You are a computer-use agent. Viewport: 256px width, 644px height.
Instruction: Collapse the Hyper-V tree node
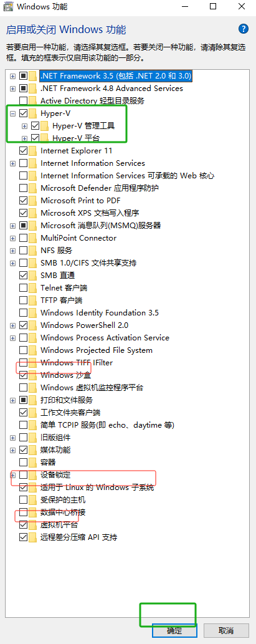point(13,113)
